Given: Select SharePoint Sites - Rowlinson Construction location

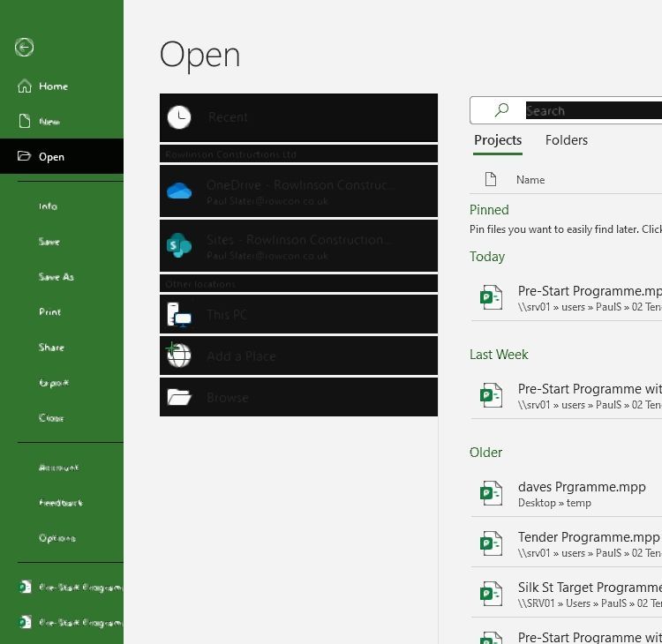Looking at the screenshot, I should click(x=298, y=245).
